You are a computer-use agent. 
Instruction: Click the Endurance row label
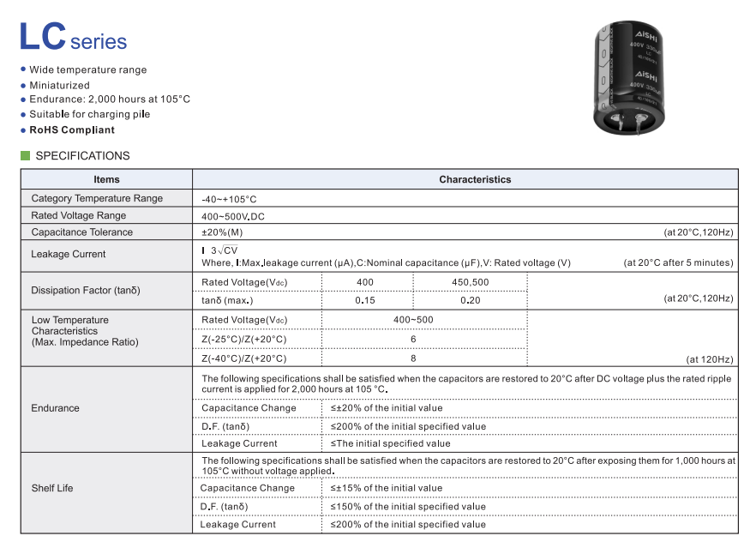coord(55,408)
